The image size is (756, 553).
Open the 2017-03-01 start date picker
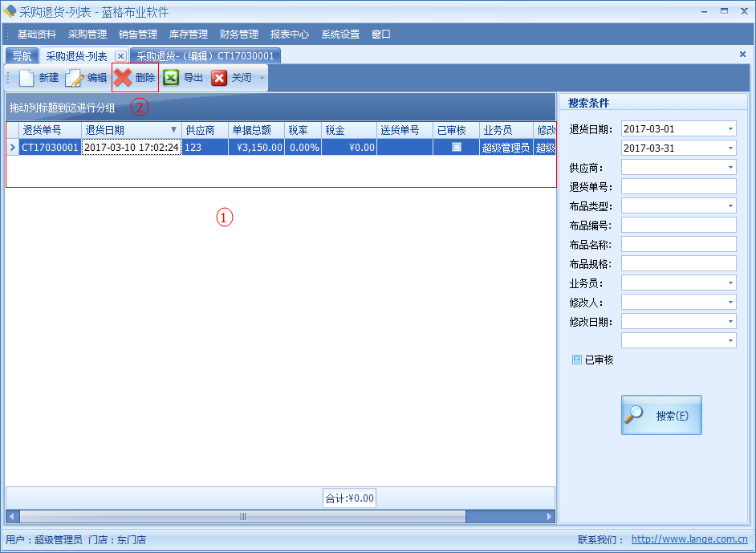pos(730,129)
